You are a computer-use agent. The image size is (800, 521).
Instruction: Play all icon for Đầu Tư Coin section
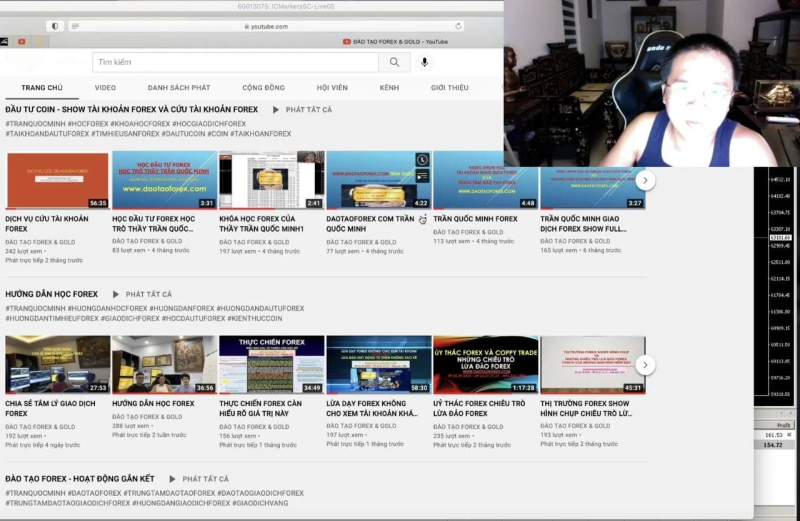click(276, 110)
